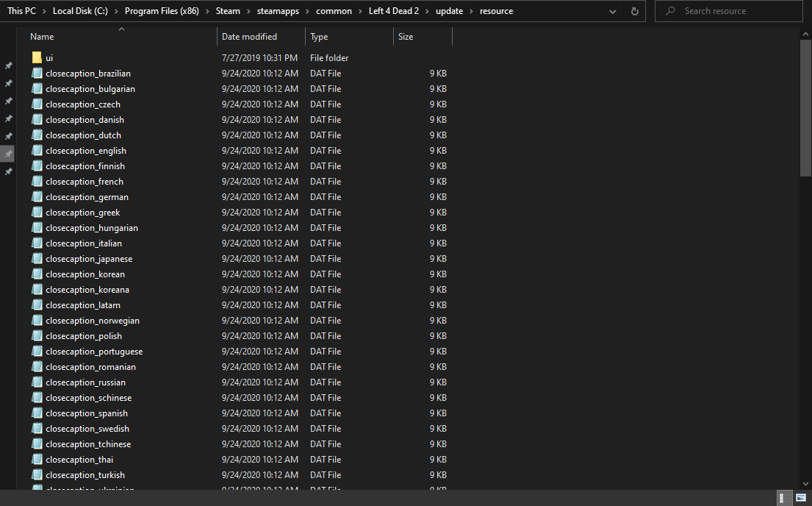Select closecaption_czech file icon
Viewport: 812px width, 506px height.
37,104
